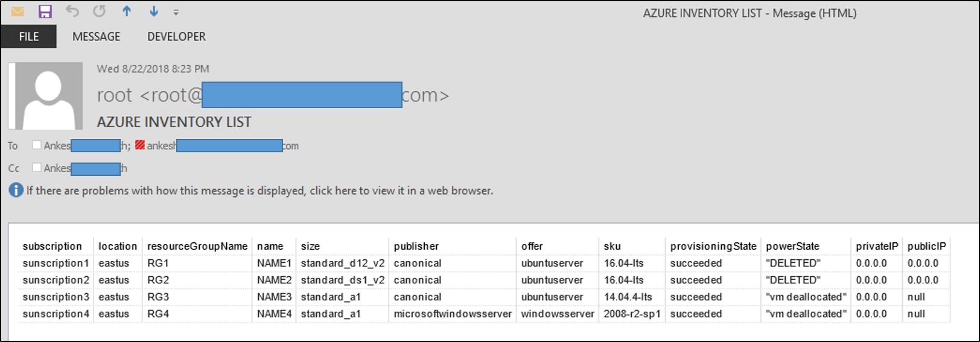Viewport: 980px width, 342px height.
Task: Click the presence square beside the Cc recipient
Action: (x=37, y=167)
